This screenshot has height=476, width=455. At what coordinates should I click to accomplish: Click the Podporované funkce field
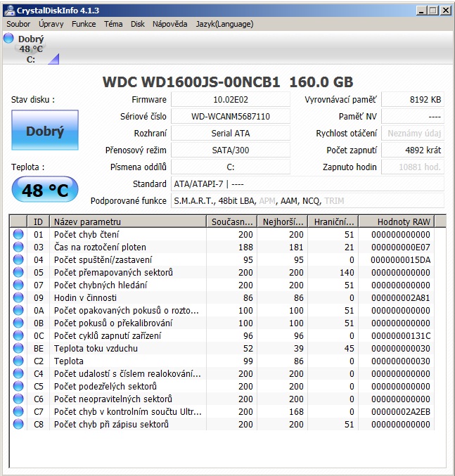coord(307,200)
